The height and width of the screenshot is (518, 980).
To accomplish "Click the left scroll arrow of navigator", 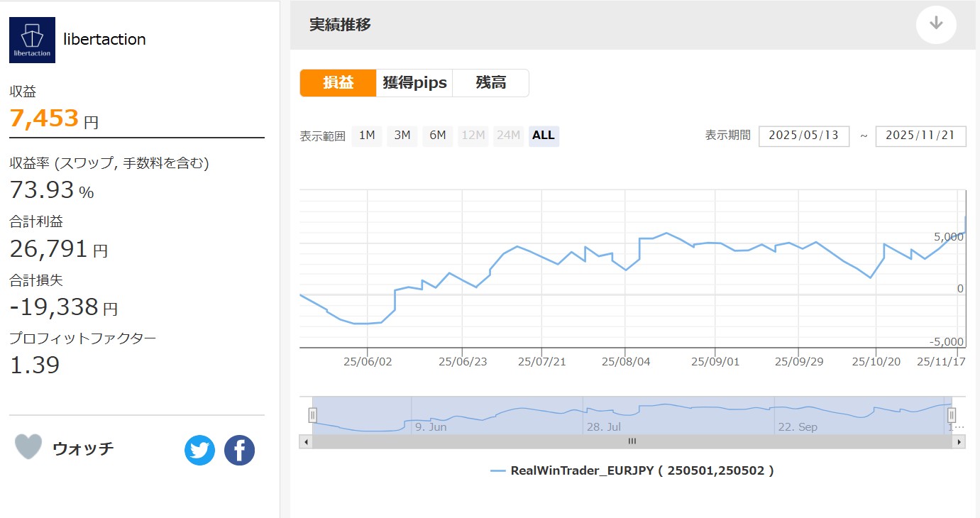I will point(306,441).
